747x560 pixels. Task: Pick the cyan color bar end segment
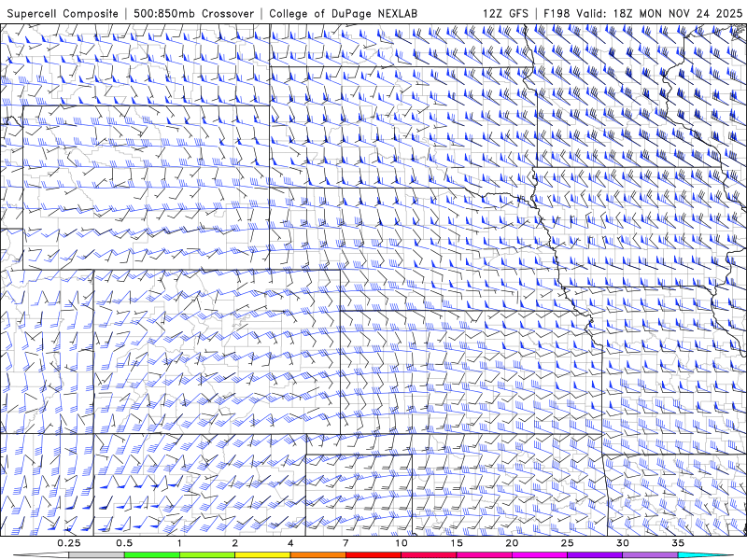click(705, 555)
